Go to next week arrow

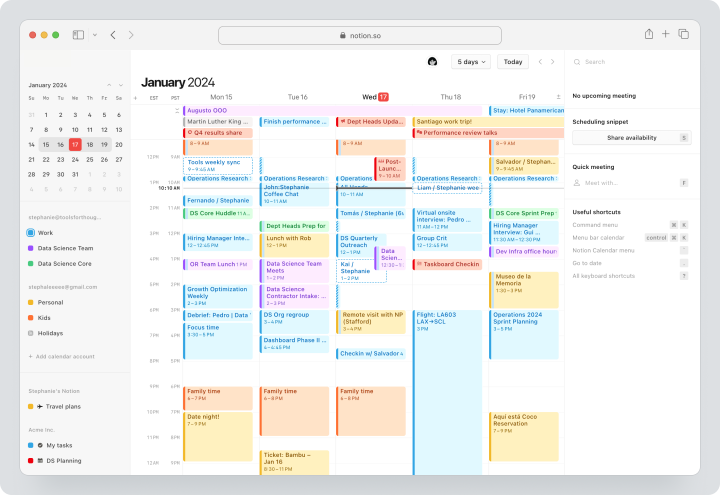552,62
